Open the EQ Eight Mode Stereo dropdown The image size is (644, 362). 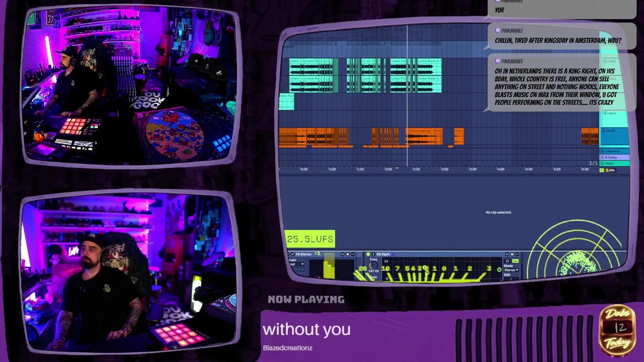511,270
